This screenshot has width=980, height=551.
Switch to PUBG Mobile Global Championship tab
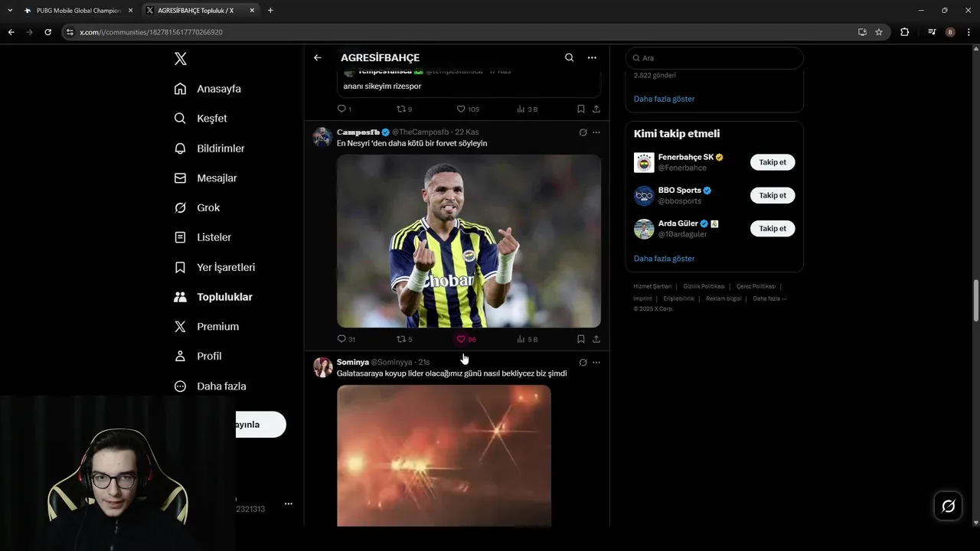79,10
